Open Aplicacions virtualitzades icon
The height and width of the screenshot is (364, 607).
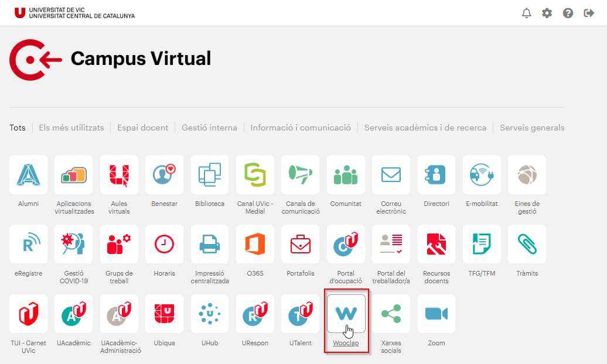(74, 175)
